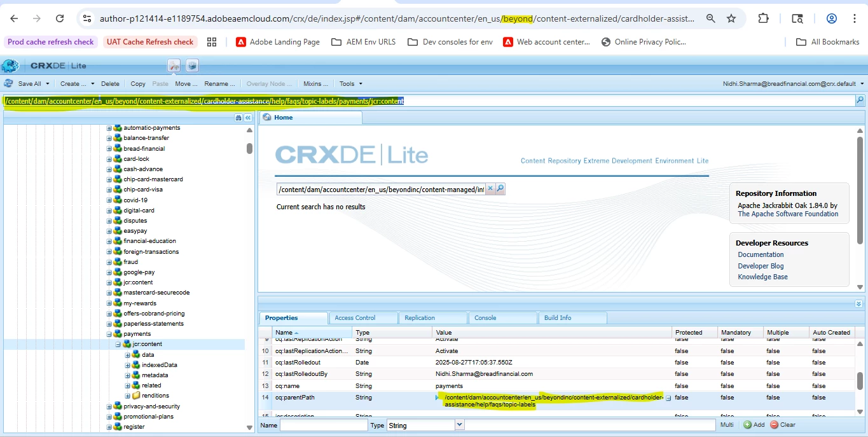
Task: Collapse the properties panel double-chevron icon
Action: [x=858, y=304]
